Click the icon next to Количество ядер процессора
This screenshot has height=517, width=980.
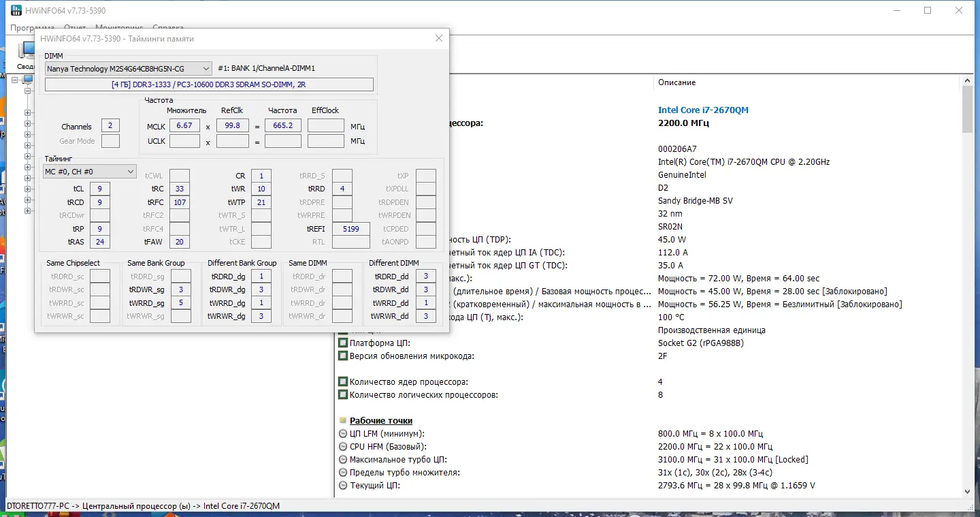pyautogui.click(x=343, y=382)
